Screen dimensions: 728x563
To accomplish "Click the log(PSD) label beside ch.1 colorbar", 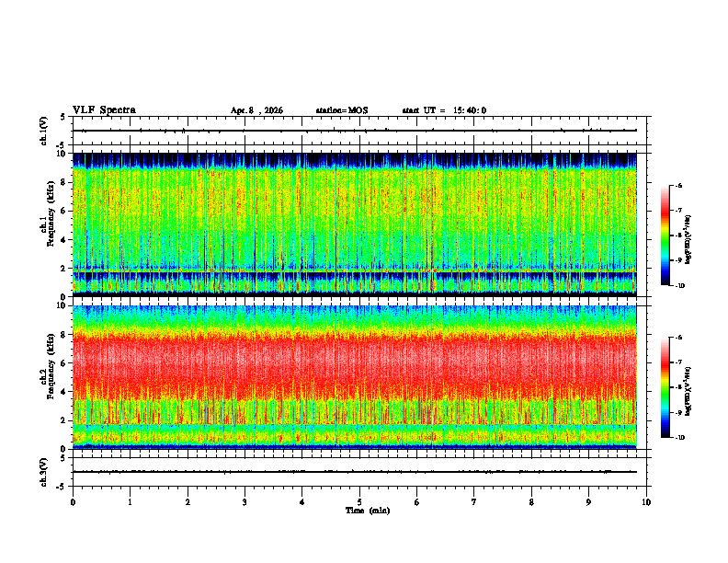I will (688, 239).
